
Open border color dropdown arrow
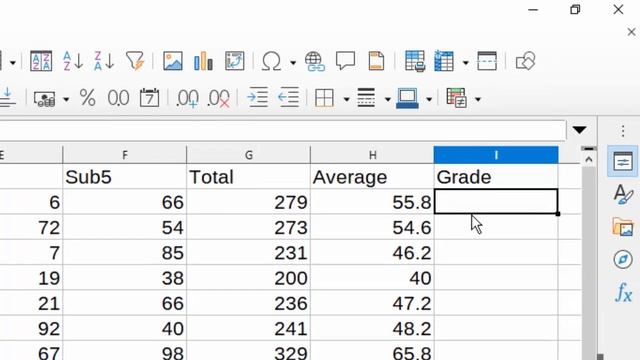pyautogui.click(x=429, y=99)
